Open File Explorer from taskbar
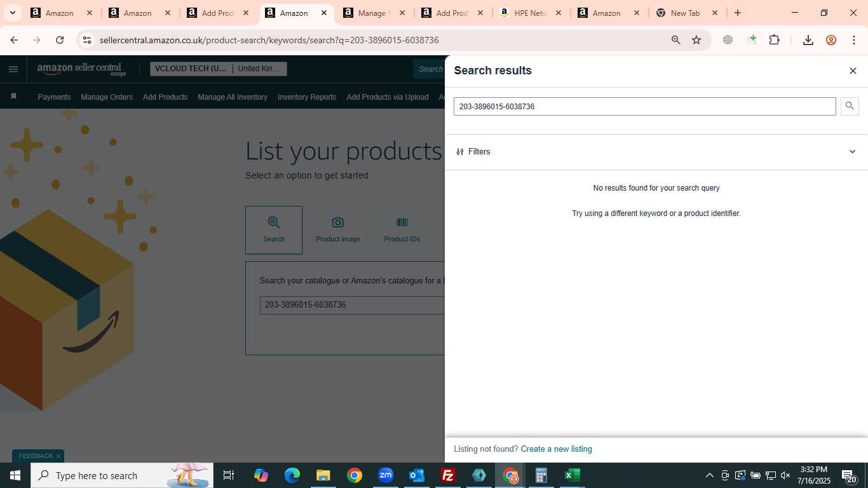The height and width of the screenshot is (488, 868). point(323,475)
